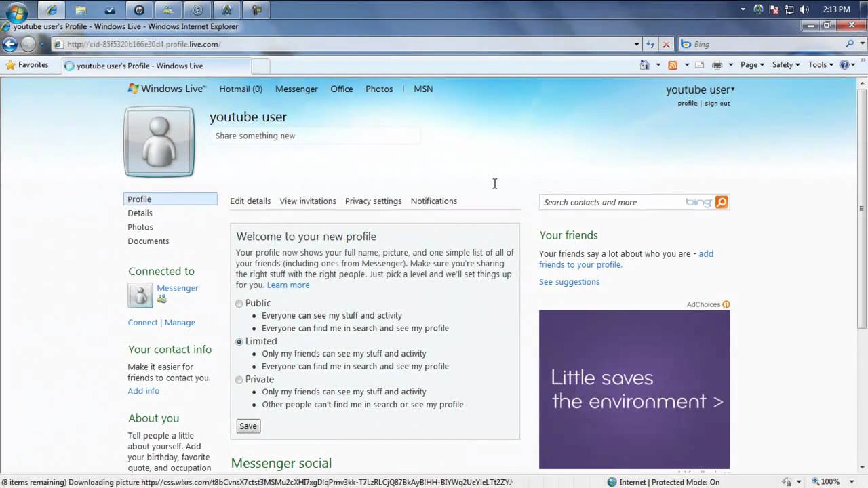The image size is (868, 488).
Task: Select Documents in the left sidebar
Action: [x=148, y=241]
